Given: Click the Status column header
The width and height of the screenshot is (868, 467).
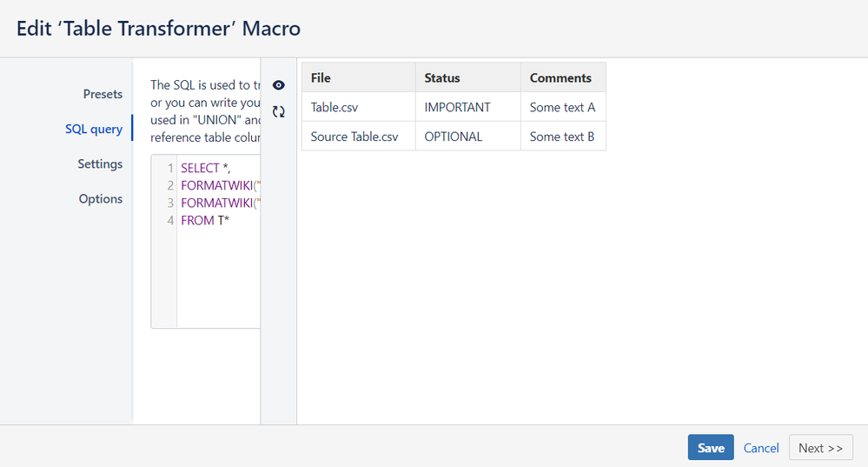Looking at the screenshot, I should (442, 77).
